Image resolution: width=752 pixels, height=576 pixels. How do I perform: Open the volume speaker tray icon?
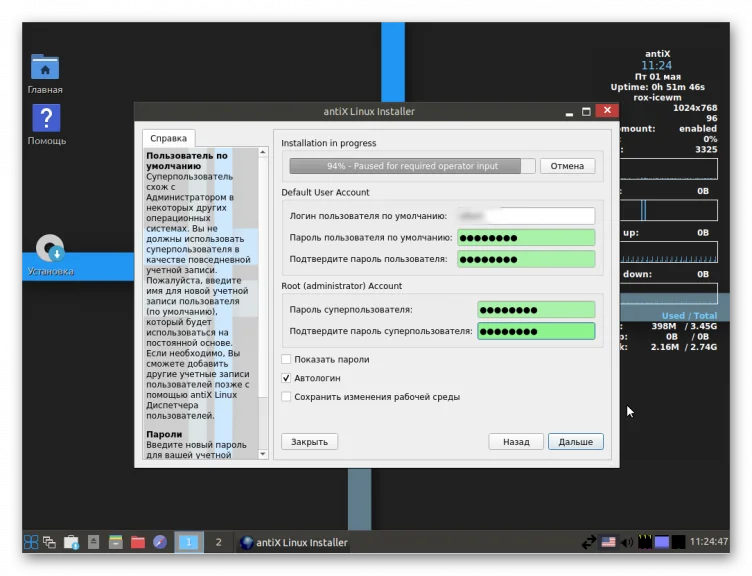click(626, 542)
